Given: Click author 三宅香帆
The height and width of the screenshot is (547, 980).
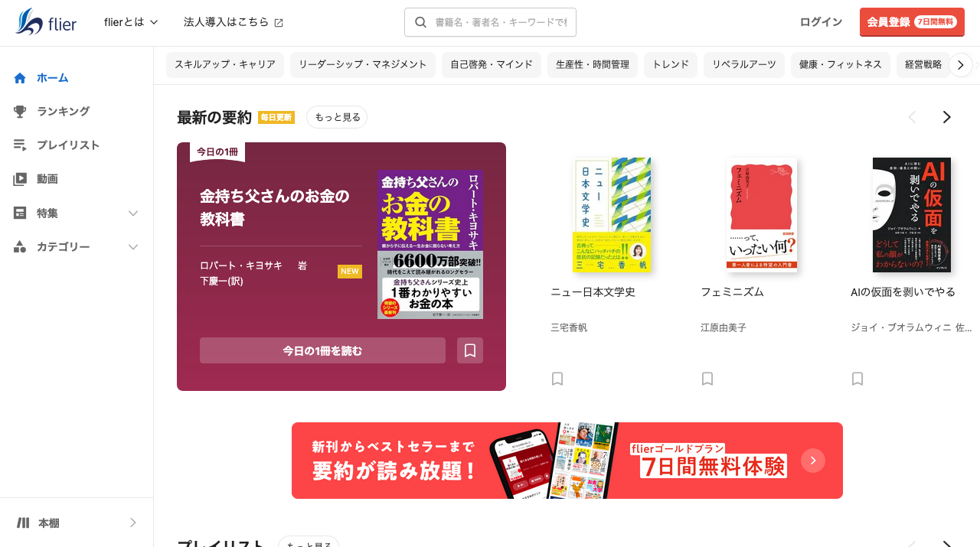Looking at the screenshot, I should (569, 327).
